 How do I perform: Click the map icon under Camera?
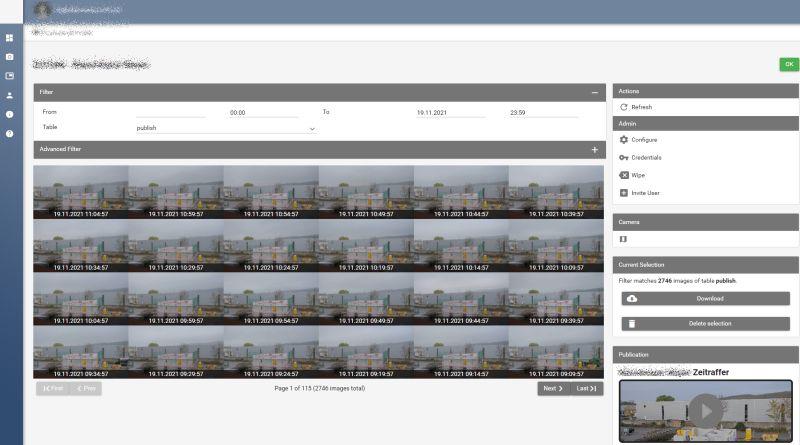624,239
